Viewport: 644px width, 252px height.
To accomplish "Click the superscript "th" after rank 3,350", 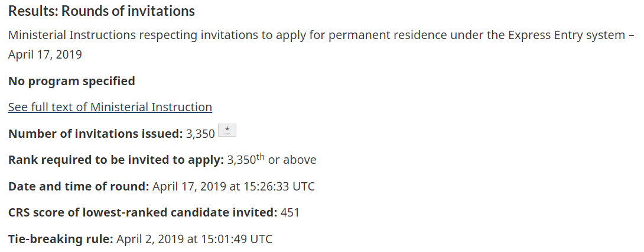I will tap(260, 157).
